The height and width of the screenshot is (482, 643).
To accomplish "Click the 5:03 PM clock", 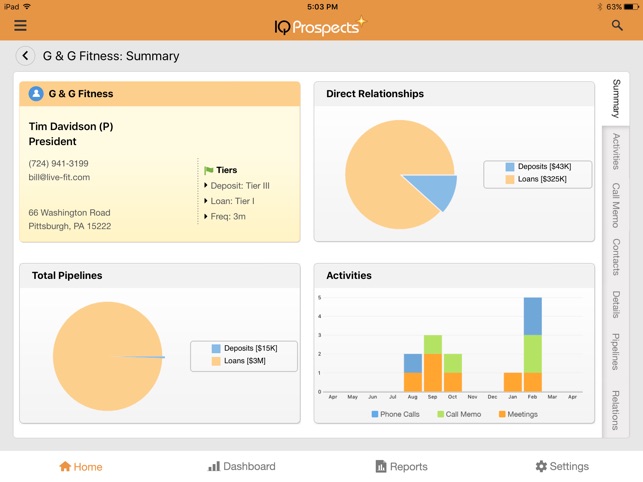I will pyautogui.click(x=322, y=7).
